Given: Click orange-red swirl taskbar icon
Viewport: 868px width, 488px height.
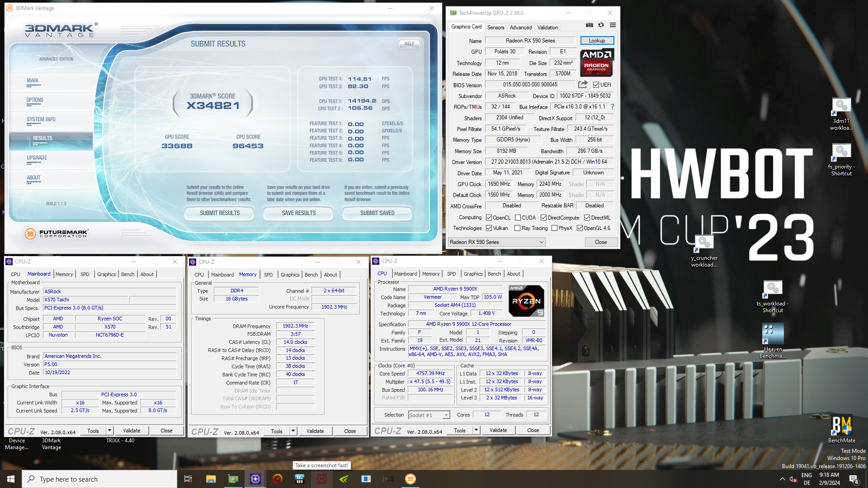Looking at the screenshot, I should (278, 479).
